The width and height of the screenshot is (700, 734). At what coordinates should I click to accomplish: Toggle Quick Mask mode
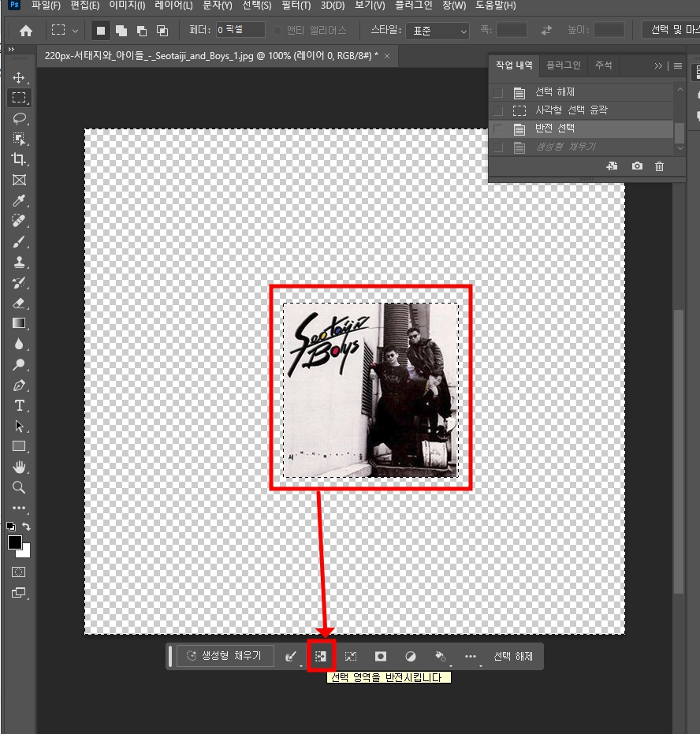click(19, 572)
